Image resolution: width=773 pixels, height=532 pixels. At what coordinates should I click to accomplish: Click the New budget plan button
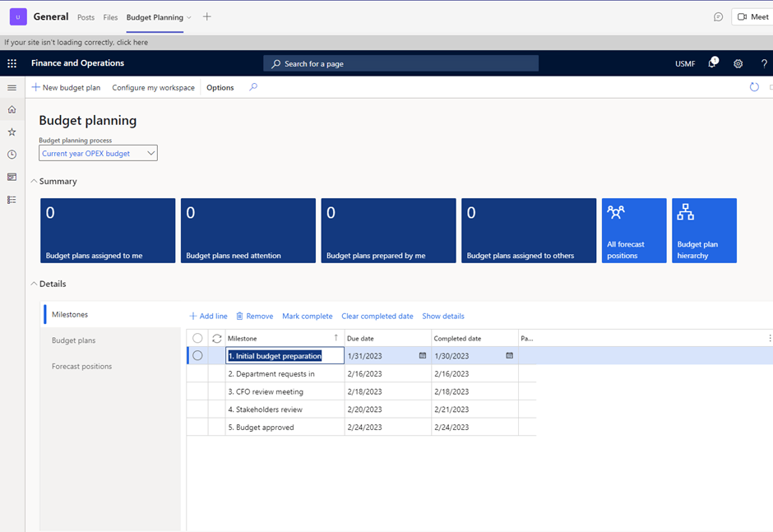coord(66,87)
